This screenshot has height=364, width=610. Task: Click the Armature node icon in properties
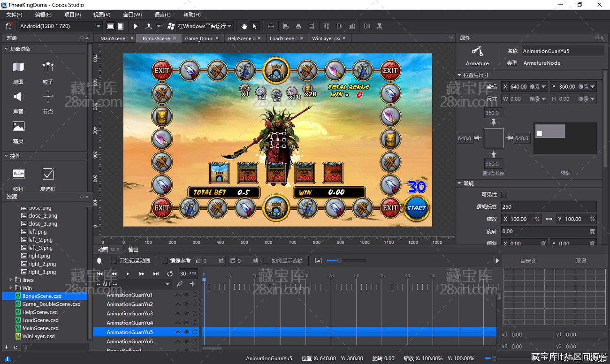pos(477,52)
